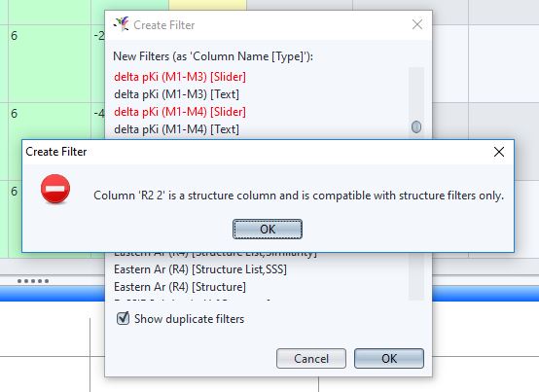Select delta pKi (M1-M4) [Slider] entry
Viewport: 539px width, 392px height.
pyautogui.click(x=180, y=112)
